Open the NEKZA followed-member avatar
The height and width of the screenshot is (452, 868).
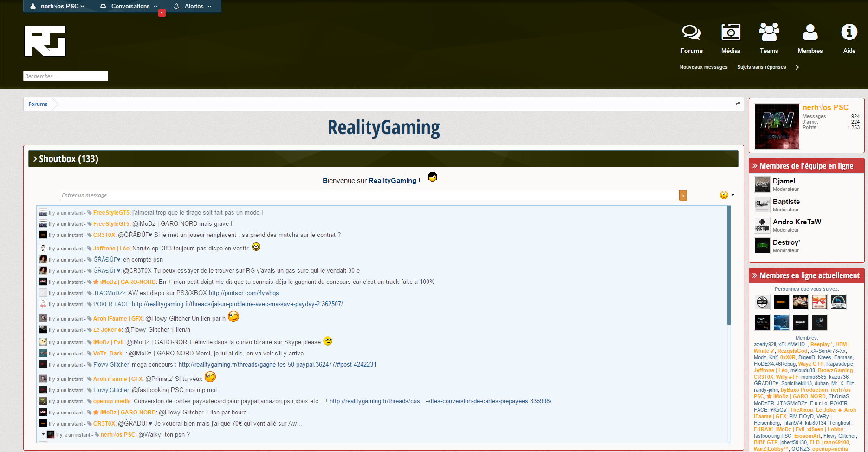(762, 322)
